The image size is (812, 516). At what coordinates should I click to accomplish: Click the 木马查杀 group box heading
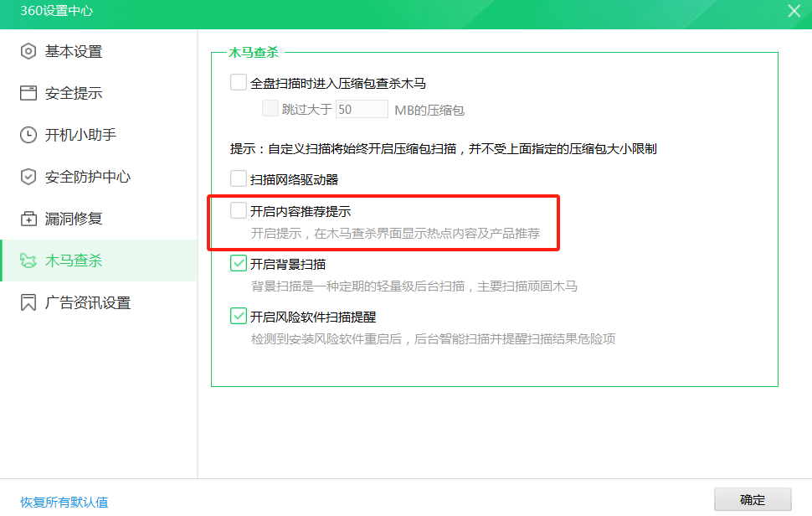[254, 52]
